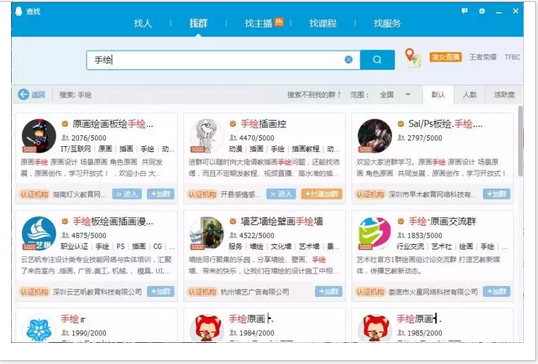The height and width of the screenshot is (364, 538).
Task: Clear the search text with the X icon
Action: point(348,60)
